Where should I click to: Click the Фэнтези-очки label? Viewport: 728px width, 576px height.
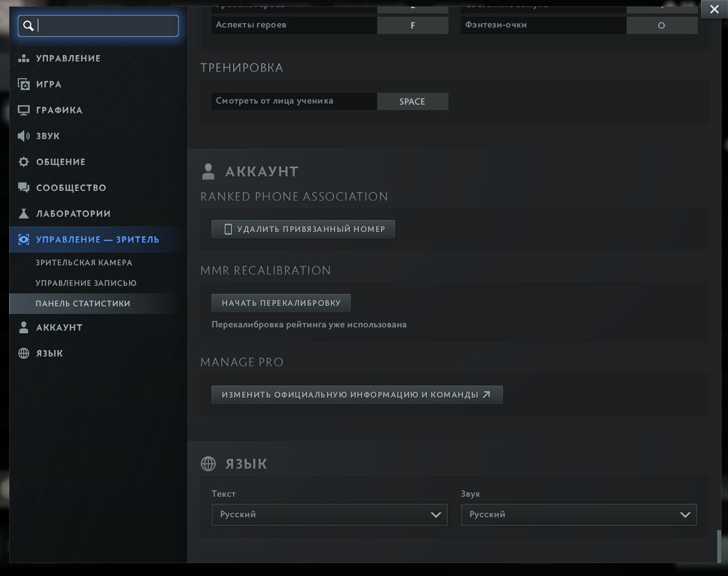coord(496,25)
